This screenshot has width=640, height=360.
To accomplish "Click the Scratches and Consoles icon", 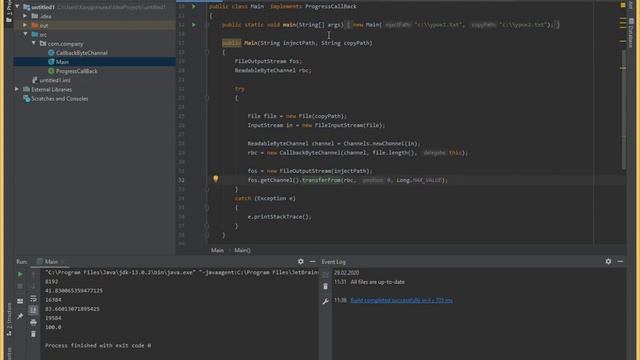I will [27, 99].
